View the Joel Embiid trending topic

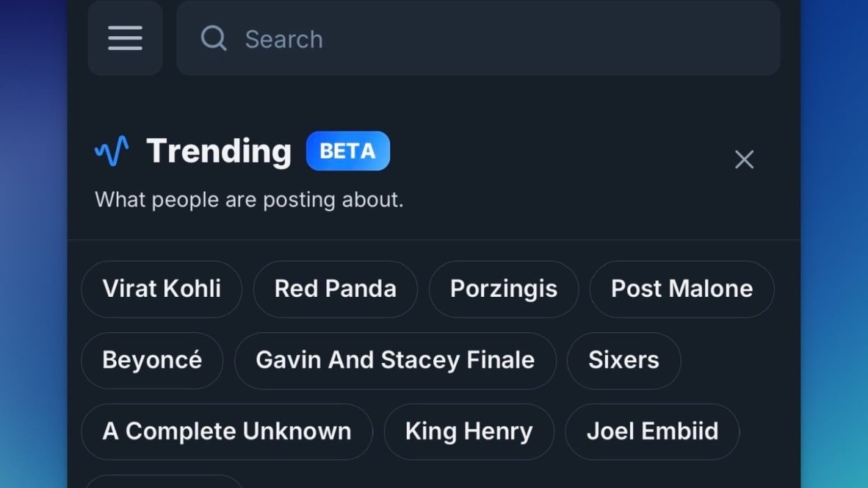point(652,431)
